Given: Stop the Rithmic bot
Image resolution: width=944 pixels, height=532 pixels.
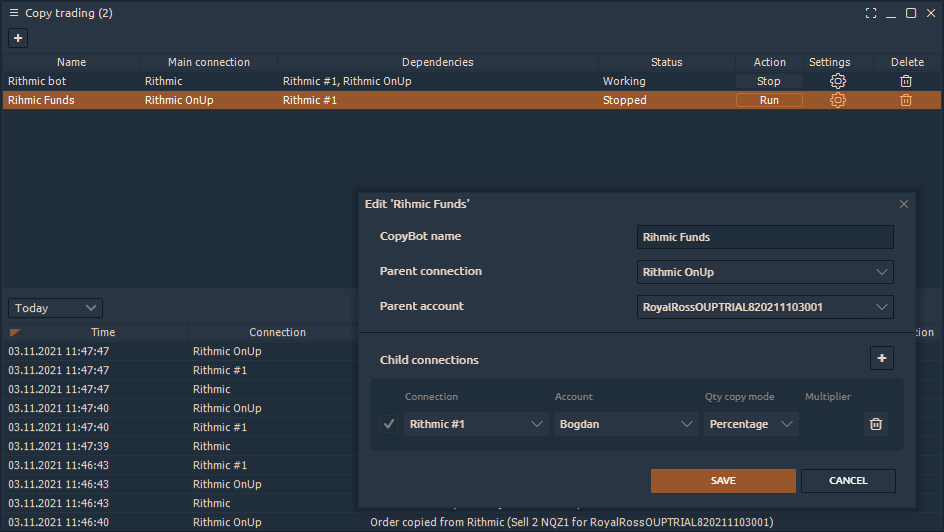Looking at the screenshot, I should tap(769, 81).
